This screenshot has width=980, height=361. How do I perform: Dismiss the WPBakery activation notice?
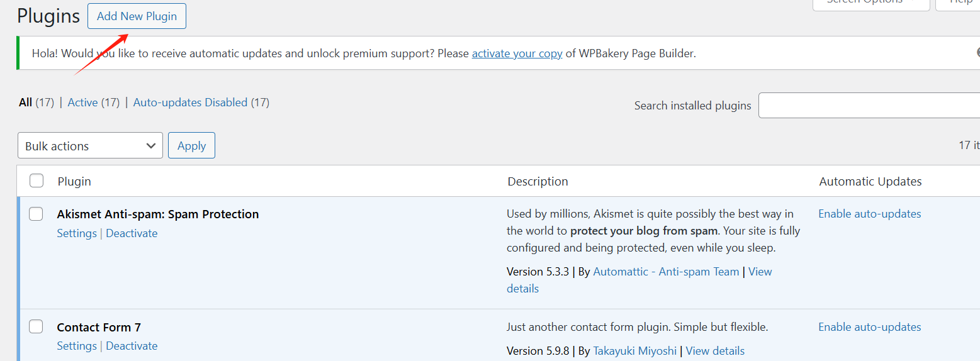(x=977, y=53)
